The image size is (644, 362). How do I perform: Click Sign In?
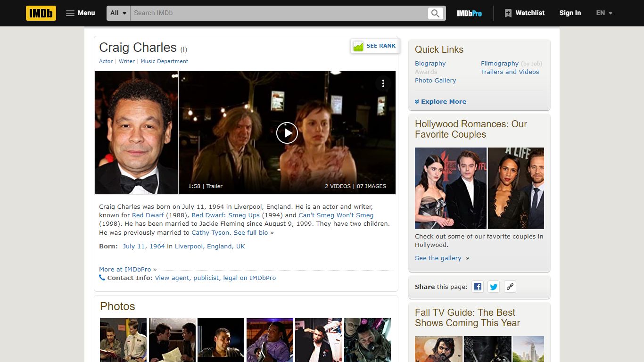pyautogui.click(x=570, y=13)
